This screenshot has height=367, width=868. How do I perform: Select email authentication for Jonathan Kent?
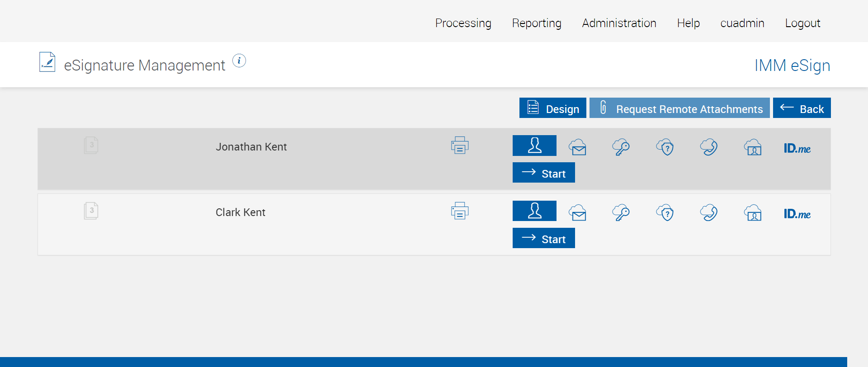(x=578, y=147)
